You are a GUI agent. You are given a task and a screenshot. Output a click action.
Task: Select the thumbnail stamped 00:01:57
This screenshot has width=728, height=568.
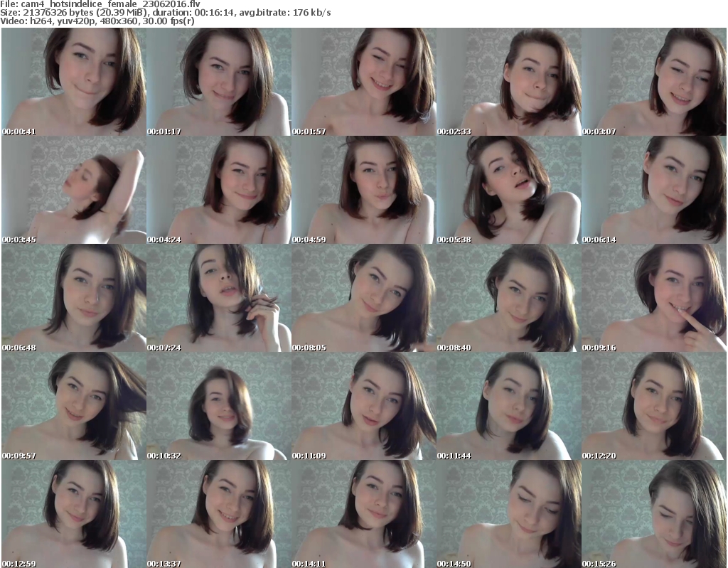point(364,82)
